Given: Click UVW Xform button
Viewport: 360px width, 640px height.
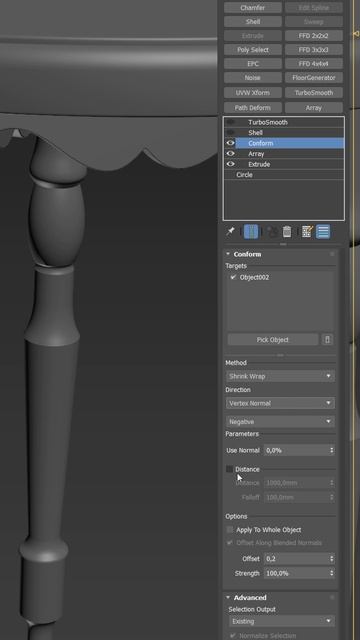Looking at the screenshot, I should [253, 93].
